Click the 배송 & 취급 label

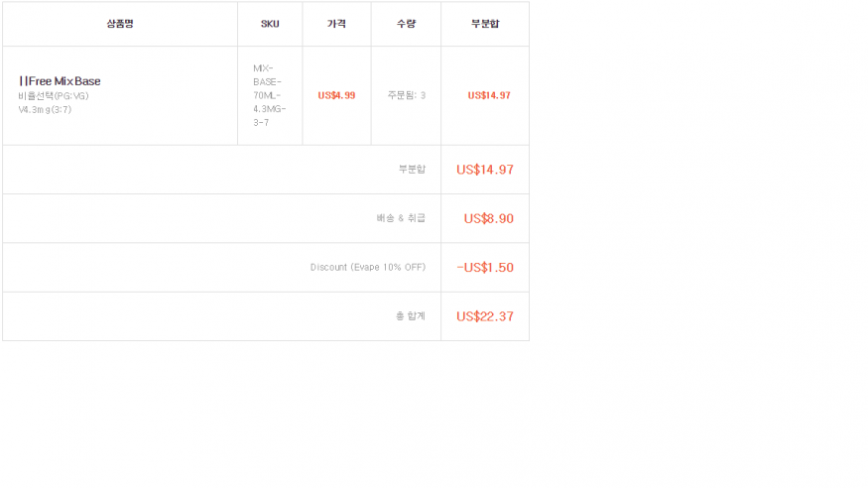401,218
